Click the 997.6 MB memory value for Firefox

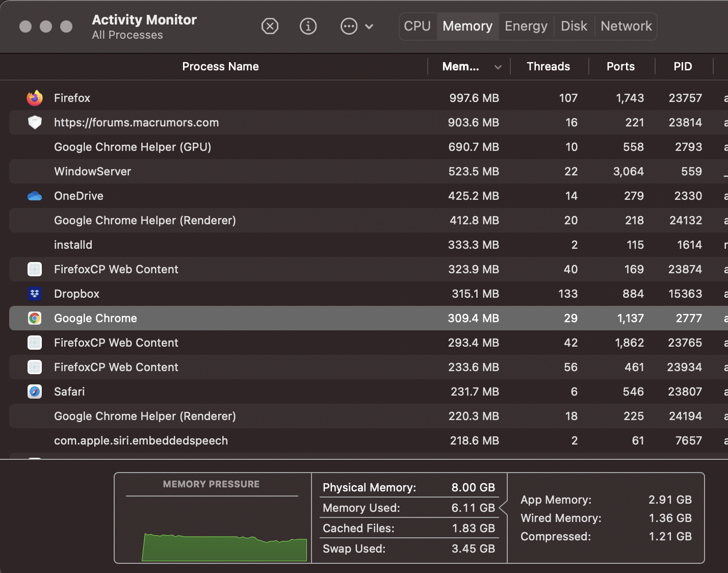(x=474, y=98)
